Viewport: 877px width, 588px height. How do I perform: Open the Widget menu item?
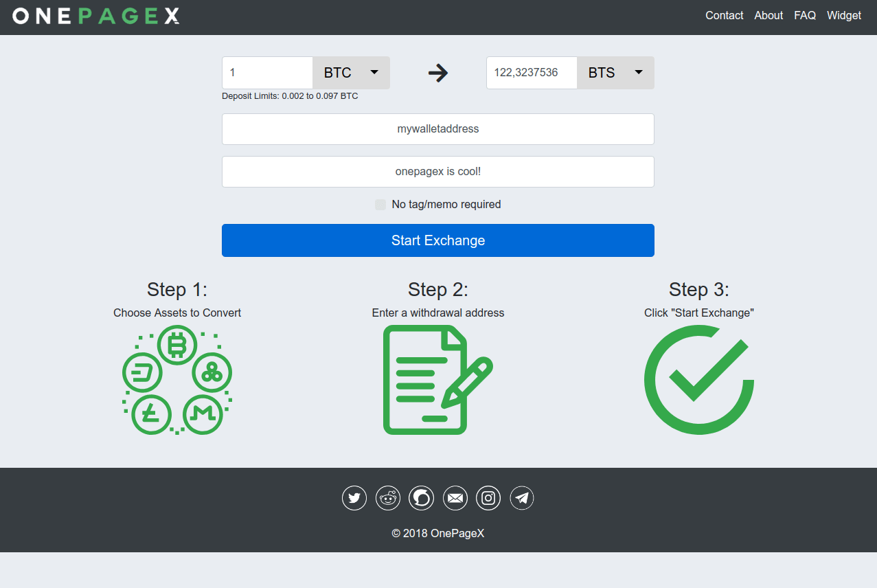tap(844, 15)
